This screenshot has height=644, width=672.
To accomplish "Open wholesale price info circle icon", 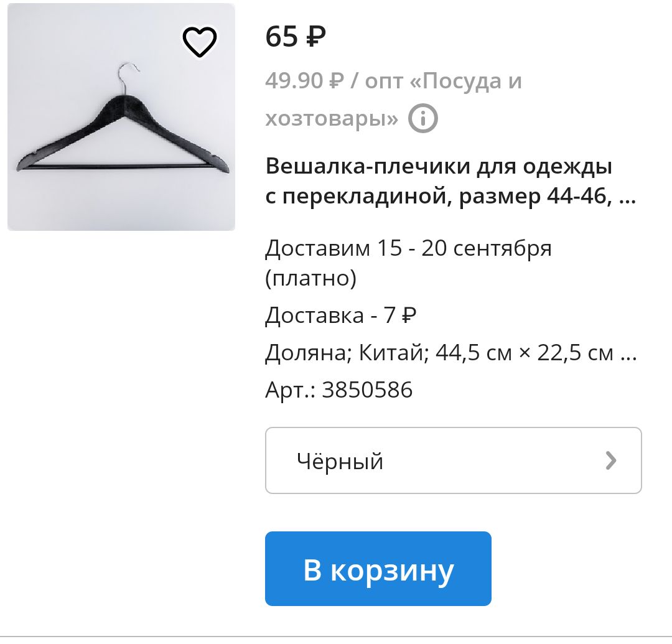I will click(422, 118).
